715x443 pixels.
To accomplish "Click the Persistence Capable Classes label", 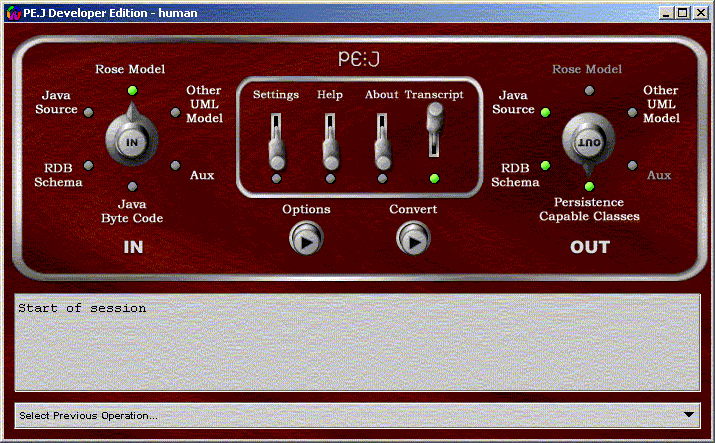I will click(589, 209).
